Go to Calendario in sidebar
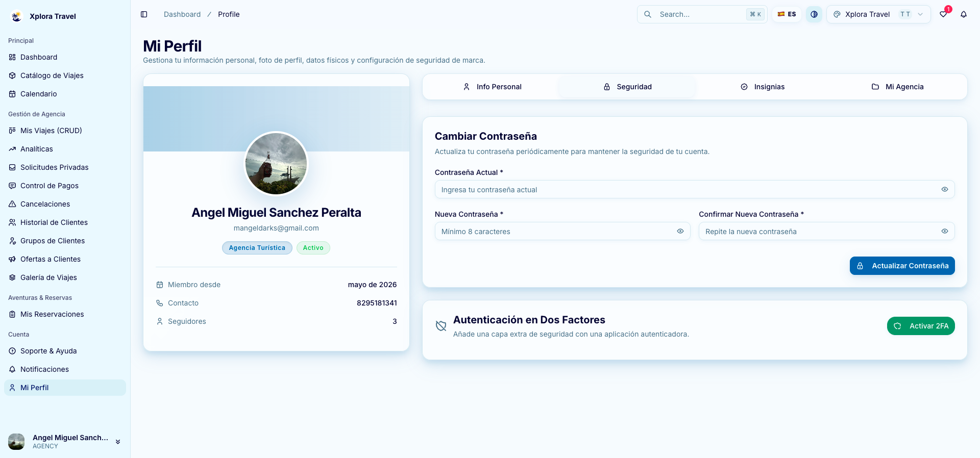 [x=65, y=94]
